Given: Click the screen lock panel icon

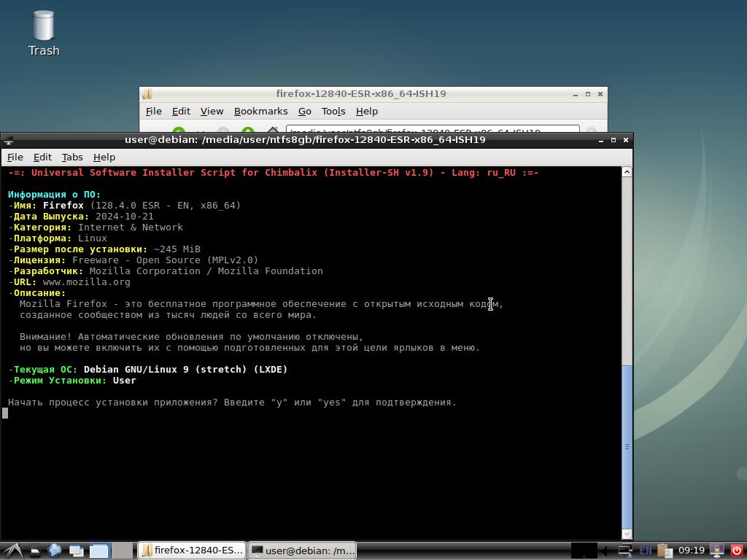Looking at the screenshot, I should (x=716, y=551).
